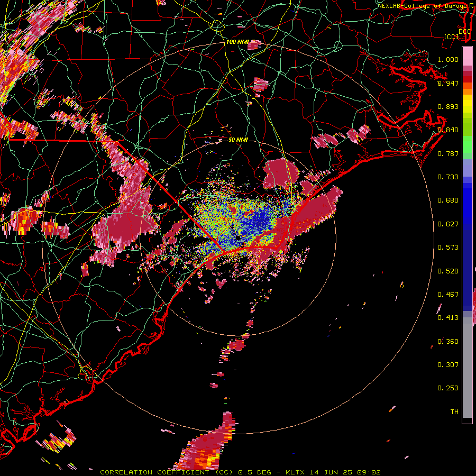Pick the dark navy segment of the color bar
476x476 pixels.
click(x=467, y=267)
